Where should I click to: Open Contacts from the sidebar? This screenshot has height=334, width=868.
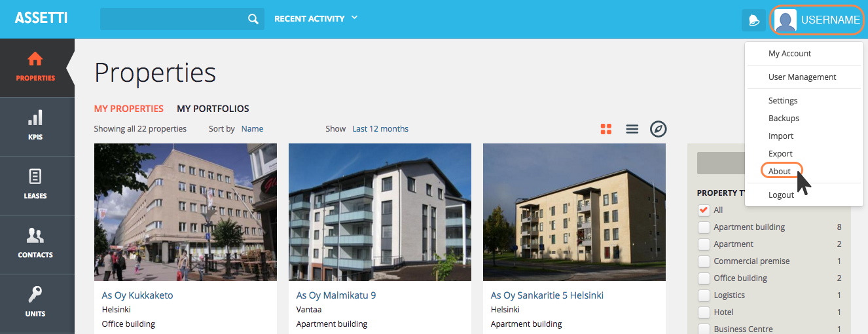[x=35, y=244]
